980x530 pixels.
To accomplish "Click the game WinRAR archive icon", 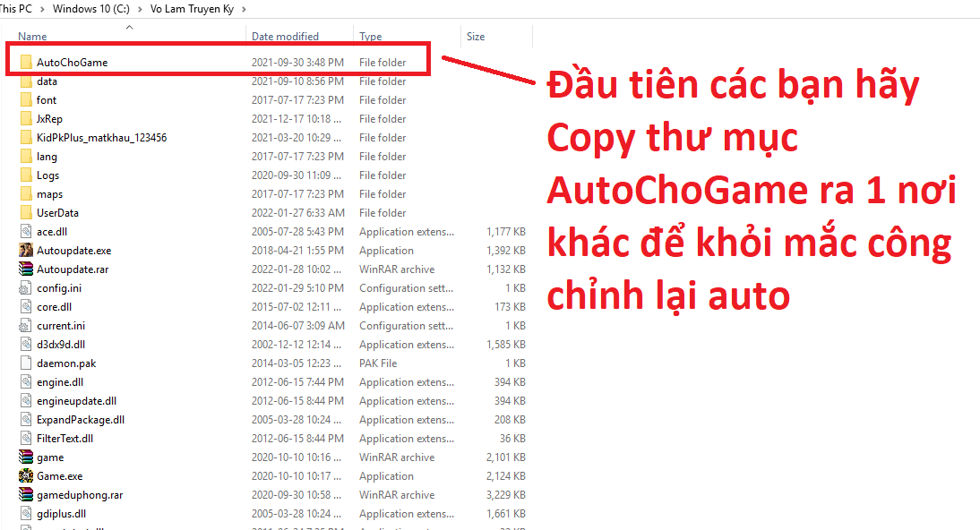I will [26, 457].
